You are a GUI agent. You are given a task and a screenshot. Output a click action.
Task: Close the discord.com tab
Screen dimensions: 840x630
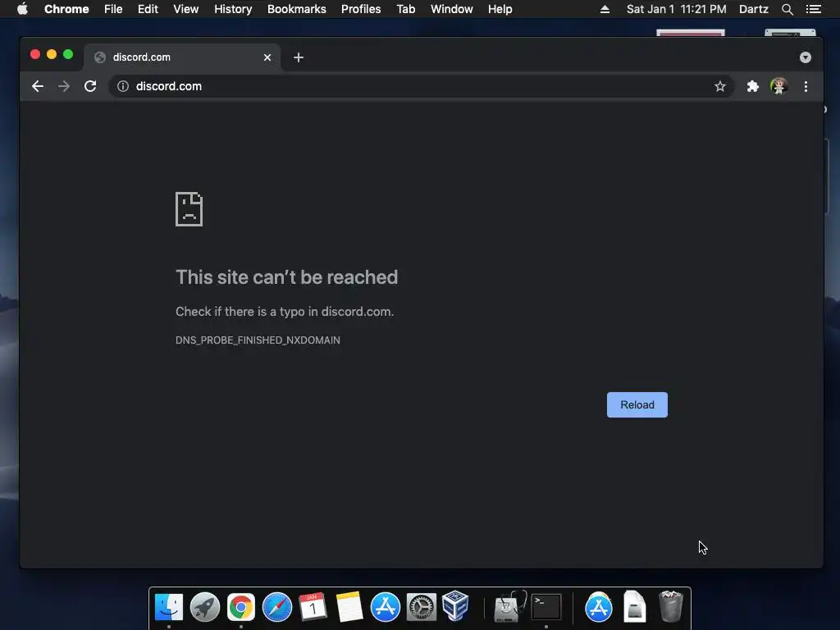(x=267, y=57)
